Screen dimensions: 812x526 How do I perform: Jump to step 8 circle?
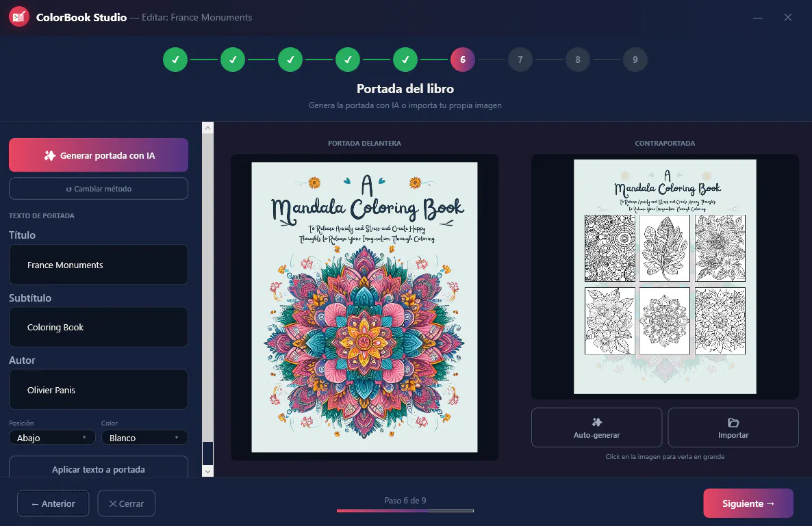click(x=578, y=60)
